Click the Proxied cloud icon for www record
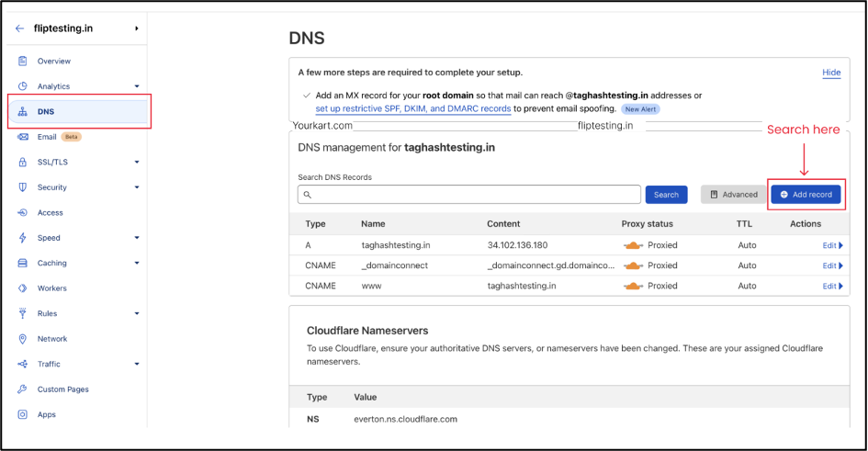The width and height of the screenshot is (868, 451). 633,286
